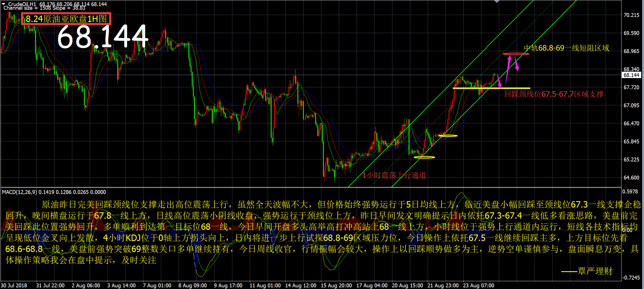This screenshot has width=644, height=289.
Task: Select the CrudeOil,H1 symbol title
Action: [22, 4]
